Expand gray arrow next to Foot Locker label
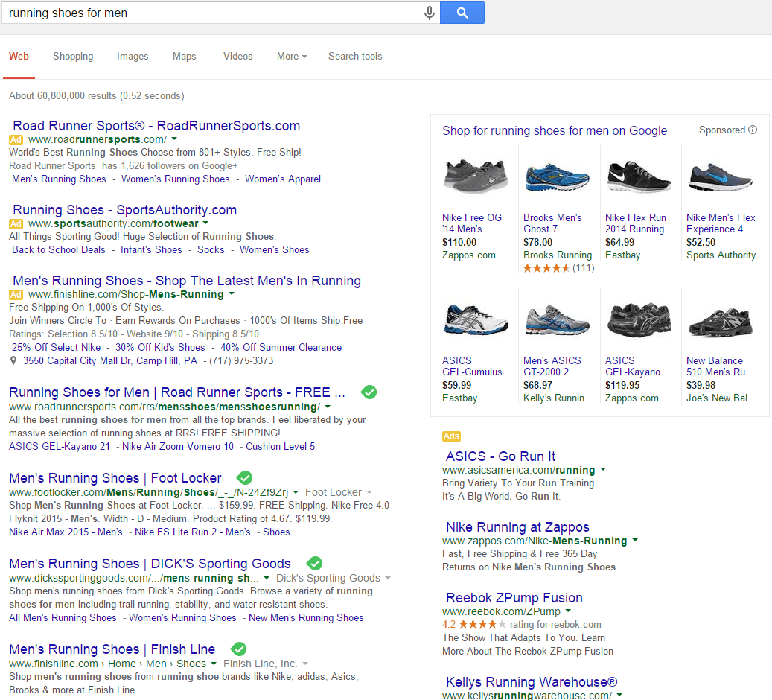This screenshot has height=700, width=772. pos(369,492)
